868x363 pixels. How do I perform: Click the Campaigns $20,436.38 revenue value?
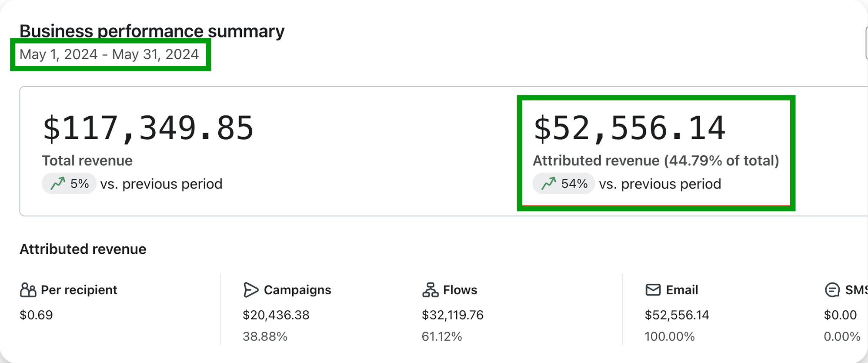coord(276,315)
